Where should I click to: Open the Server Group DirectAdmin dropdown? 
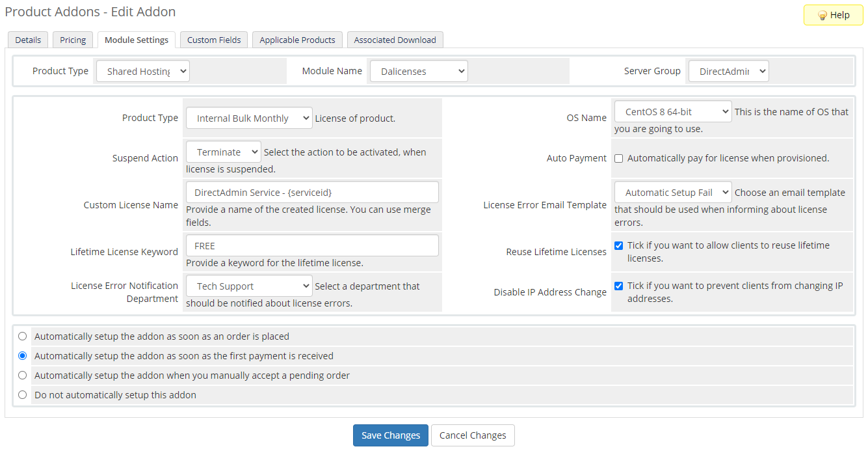(728, 72)
